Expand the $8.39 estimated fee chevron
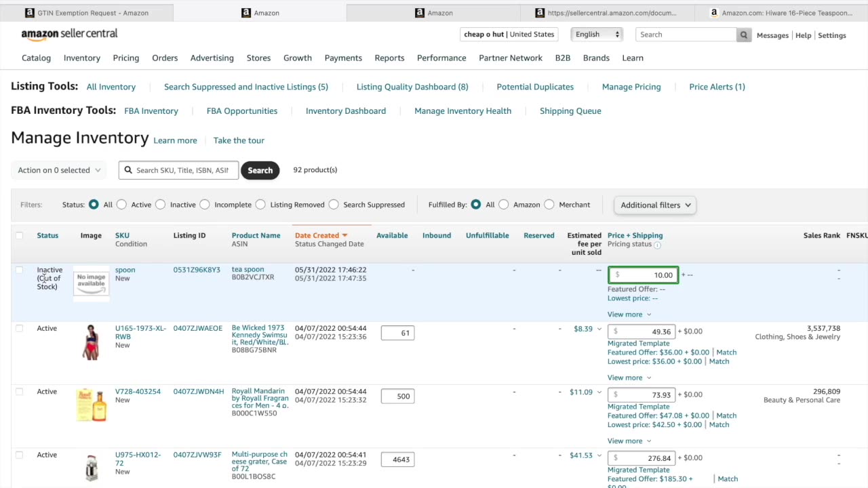The image size is (868, 488). (x=599, y=329)
